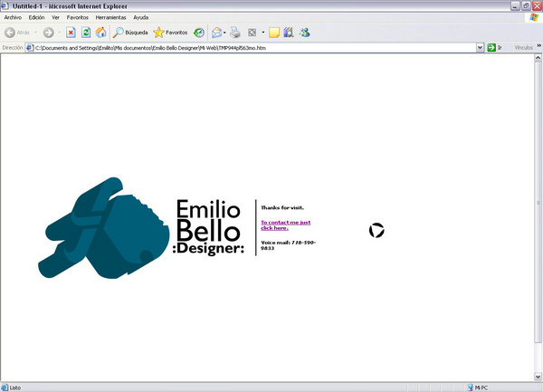Viewport: 543px width, 392px height.
Task: Expand the forward button dropdown arrow
Action: [60, 33]
